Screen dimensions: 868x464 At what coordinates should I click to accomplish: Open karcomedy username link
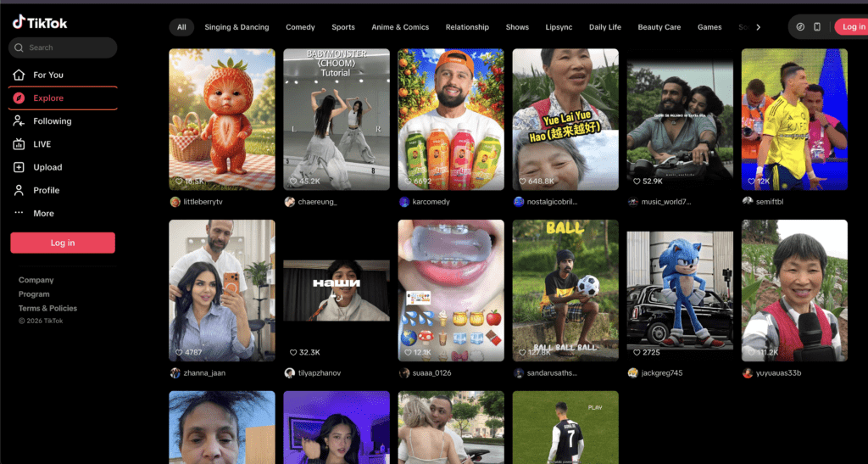pos(431,202)
